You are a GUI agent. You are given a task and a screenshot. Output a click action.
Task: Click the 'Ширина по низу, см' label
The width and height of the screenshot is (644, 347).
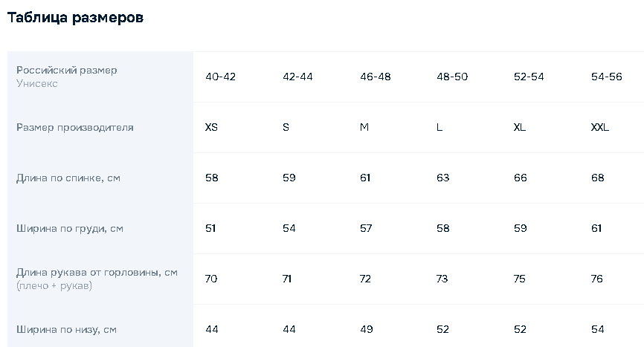pyautogui.click(x=66, y=329)
